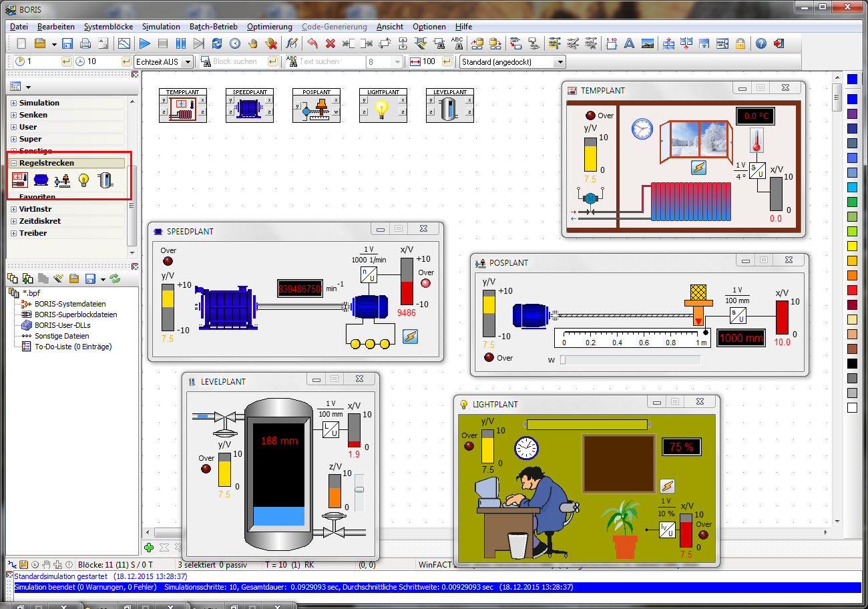Print the system via the printer icon

pos(85,43)
